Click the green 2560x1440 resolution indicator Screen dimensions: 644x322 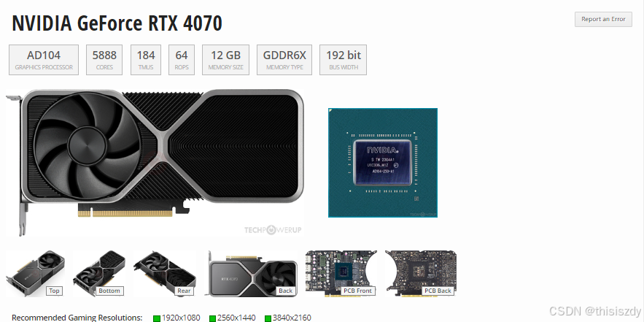(x=212, y=318)
